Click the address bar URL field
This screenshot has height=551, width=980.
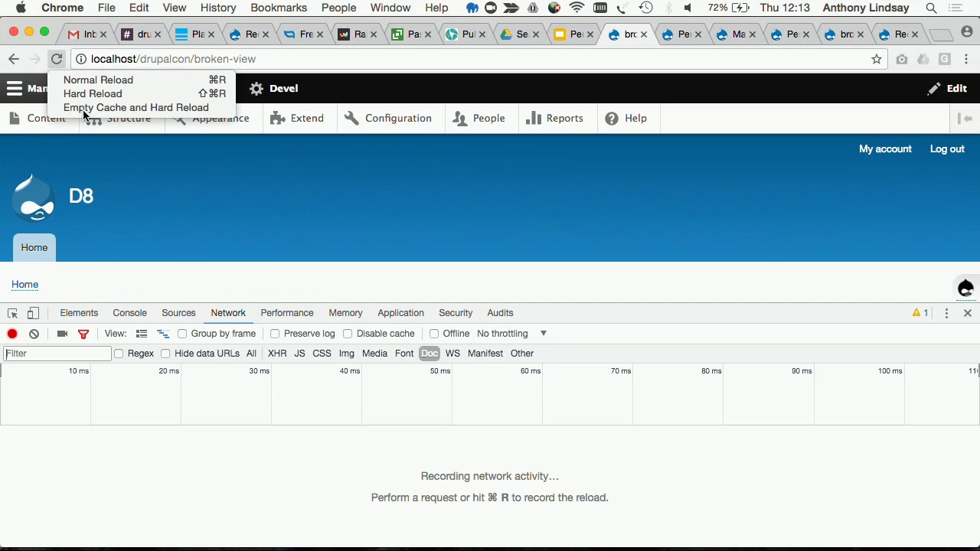pyautogui.click(x=479, y=59)
